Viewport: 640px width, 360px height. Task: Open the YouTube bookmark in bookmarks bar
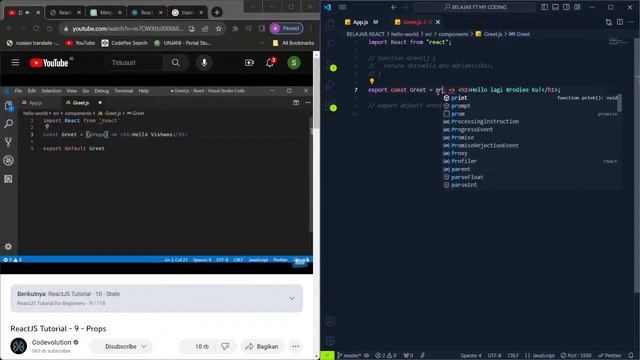click(80, 43)
